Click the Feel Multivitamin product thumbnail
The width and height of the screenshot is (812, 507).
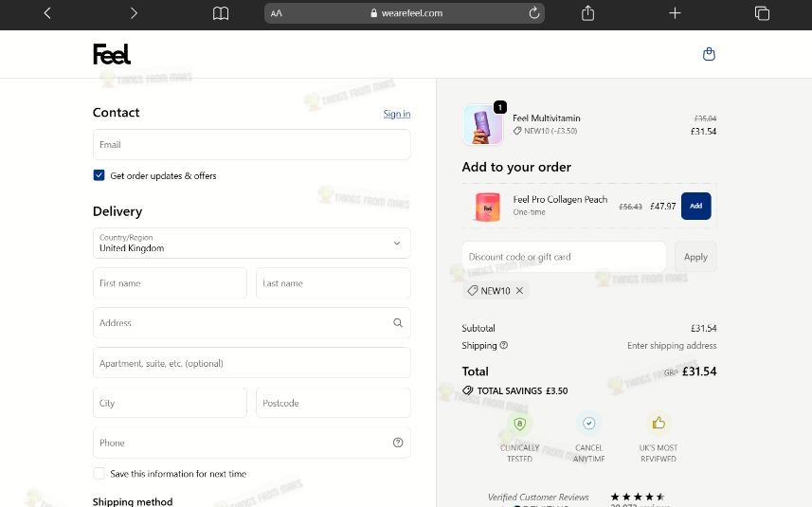[482, 125]
